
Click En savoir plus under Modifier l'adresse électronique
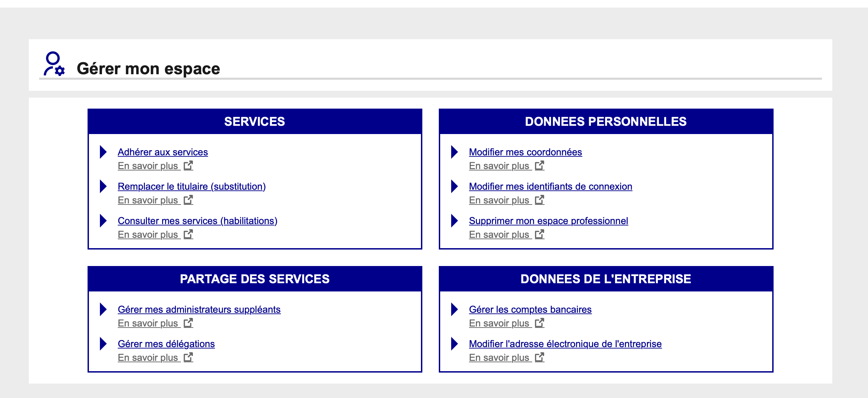tap(499, 357)
